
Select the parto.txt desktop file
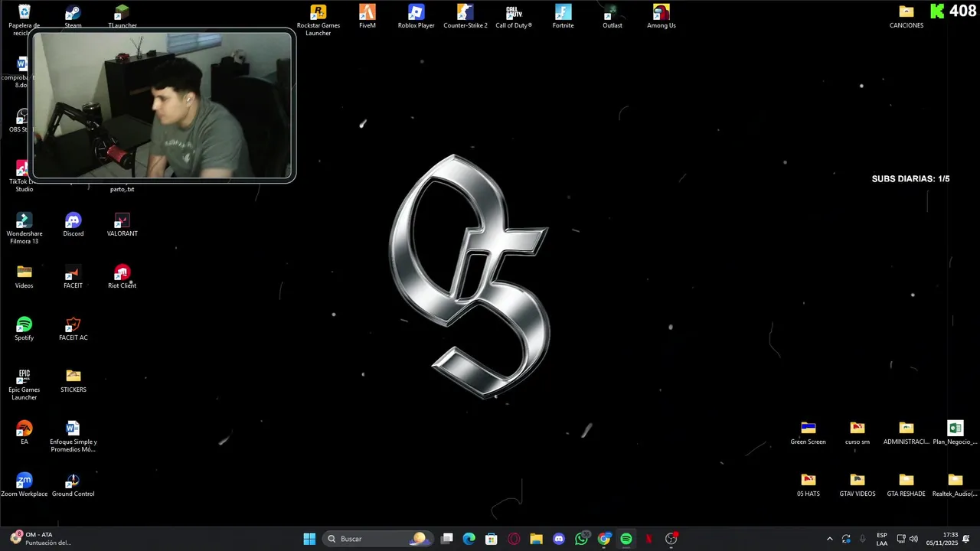[x=122, y=188]
